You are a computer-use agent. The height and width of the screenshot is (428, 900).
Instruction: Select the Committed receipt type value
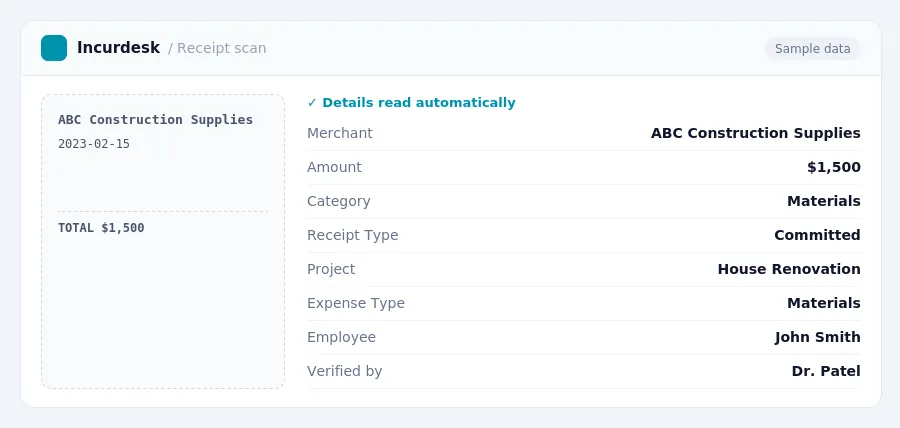click(x=817, y=235)
